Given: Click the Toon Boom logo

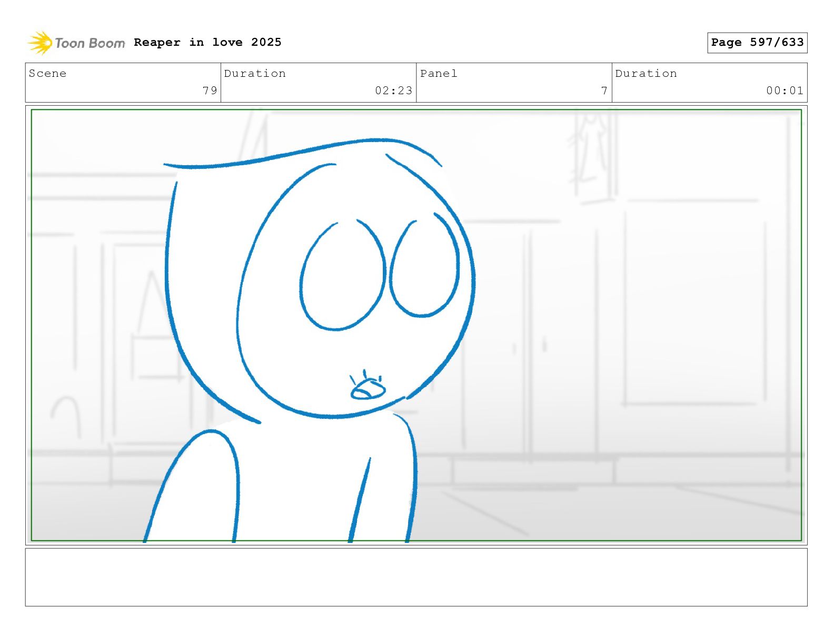Looking at the screenshot, I should click(76, 43).
